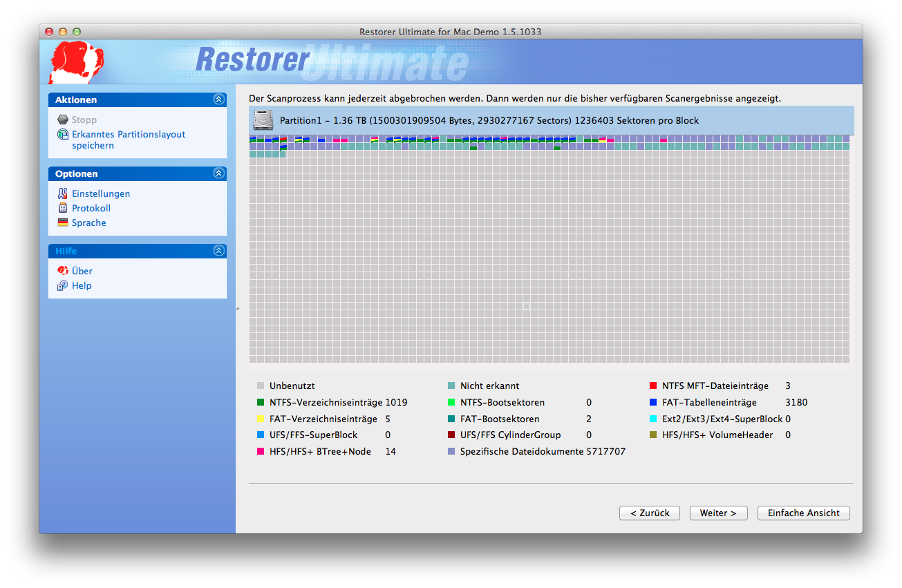902x588 pixels.
Task: Go back with the Zurück button
Action: click(x=650, y=513)
